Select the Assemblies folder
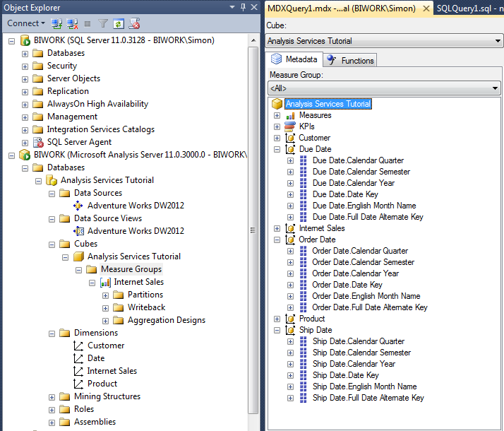This screenshot has height=431, width=504. [x=95, y=422]
